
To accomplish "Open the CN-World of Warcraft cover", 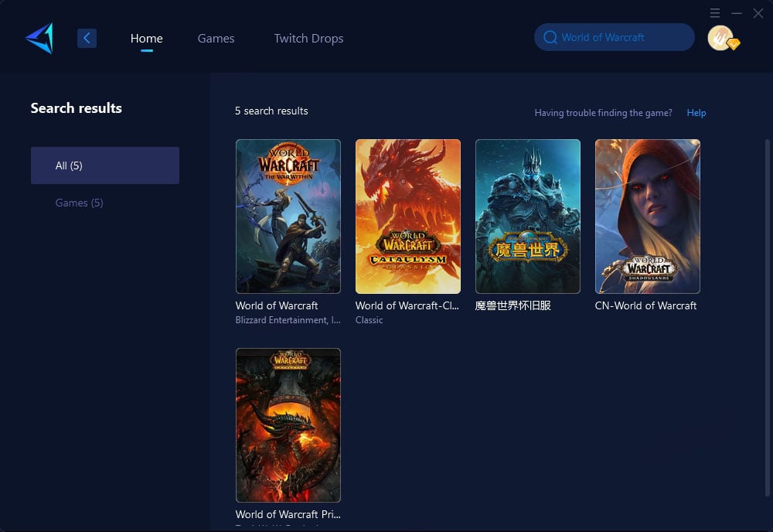I will coord(647,217).
